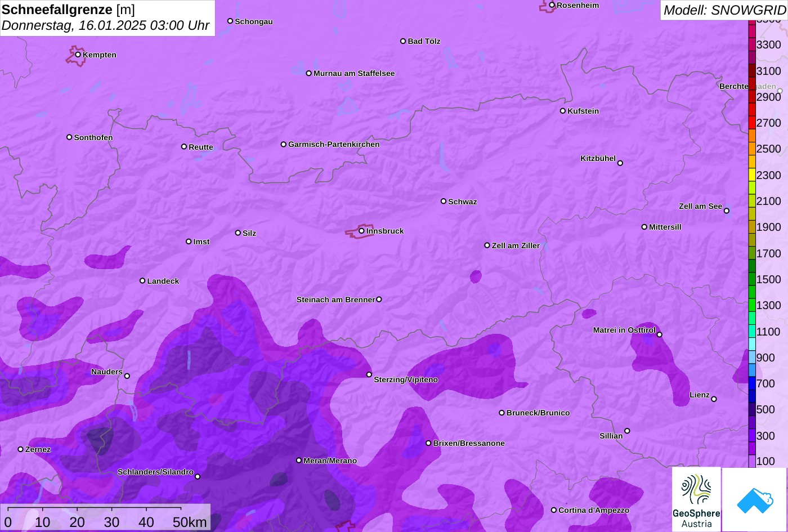Click the dark green legend swatch at 1500
The width and height of the screenshot is (788, 532).
point(752,279)
